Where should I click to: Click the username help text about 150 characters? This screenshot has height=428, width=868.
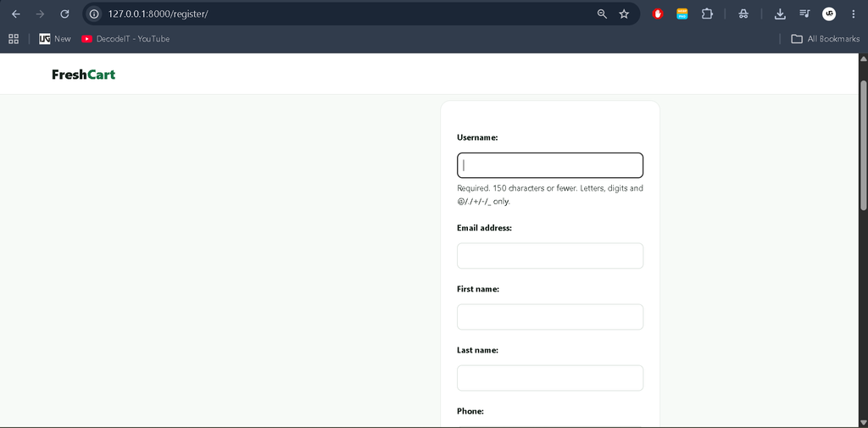[x=549, y=195]
